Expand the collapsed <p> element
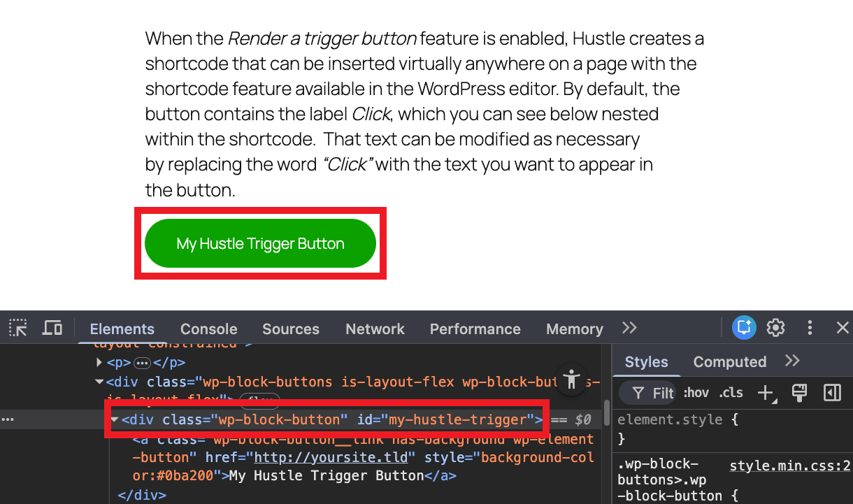 click(x=99, y=363)
